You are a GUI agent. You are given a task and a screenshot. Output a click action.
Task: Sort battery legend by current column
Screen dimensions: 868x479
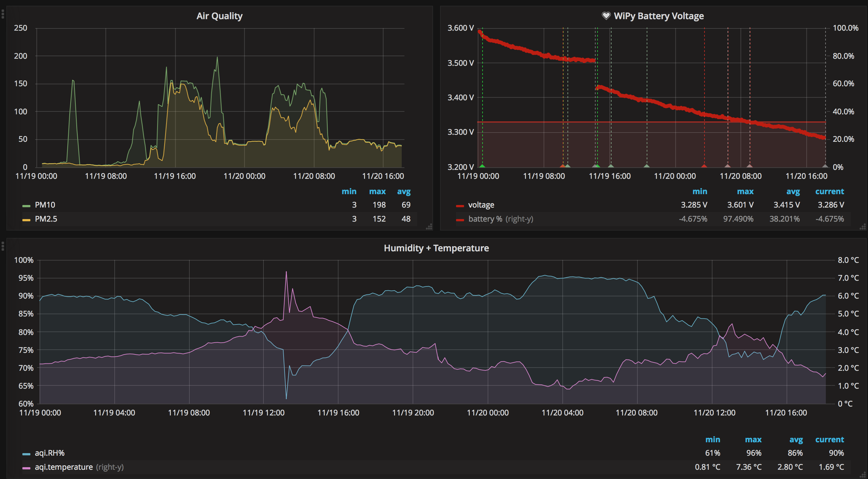830,191
